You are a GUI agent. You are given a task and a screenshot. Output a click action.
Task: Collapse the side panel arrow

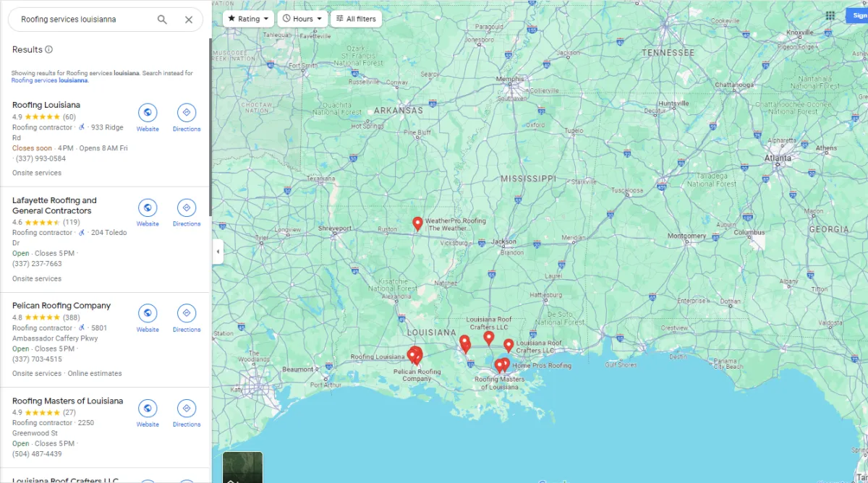[218, 252]
